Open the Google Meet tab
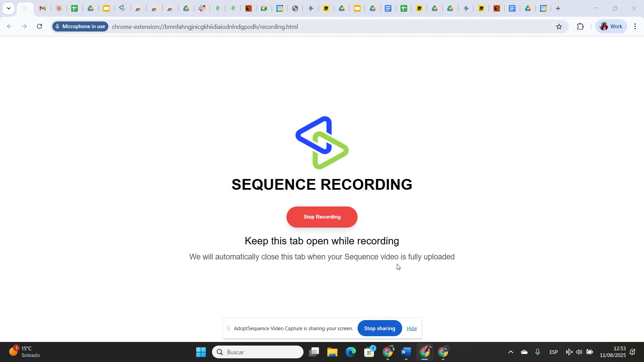This screenshot has width=644, height=362. [x=264, y=8]
